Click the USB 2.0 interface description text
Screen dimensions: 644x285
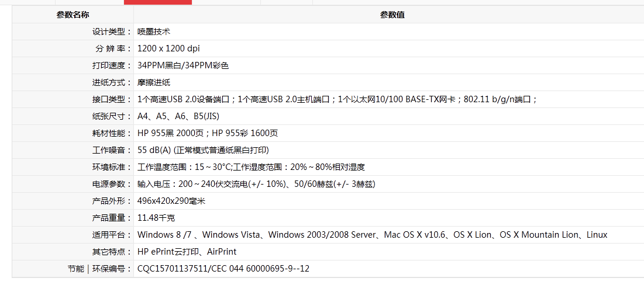point(337,100)
